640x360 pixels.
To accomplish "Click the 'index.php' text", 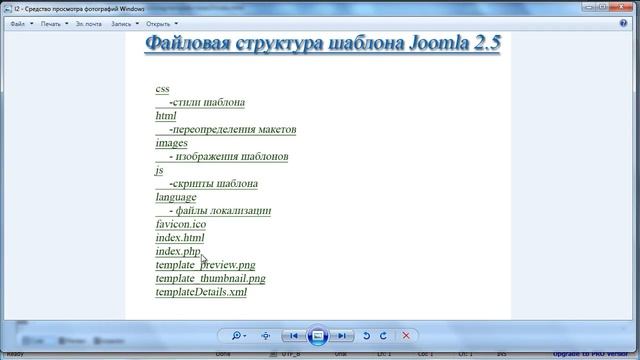I will 178,251.
